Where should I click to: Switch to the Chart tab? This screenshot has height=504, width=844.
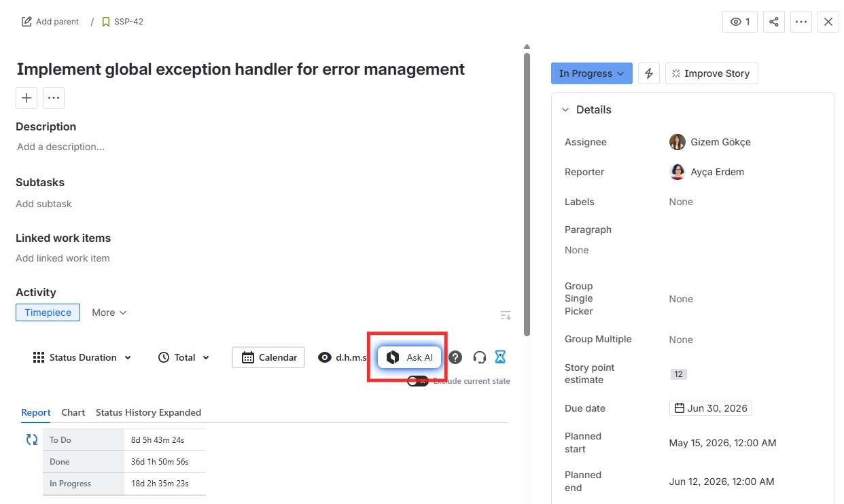click(73, 412)
